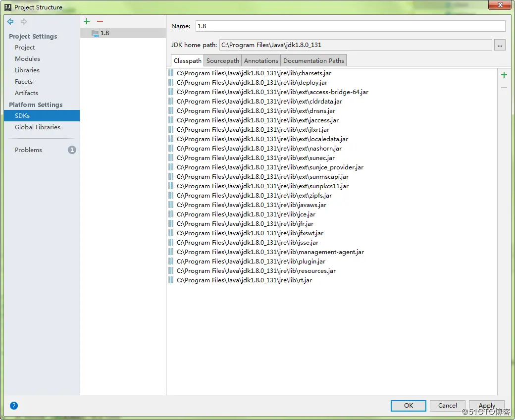Switch to the Annotations tab

point(261,61)
